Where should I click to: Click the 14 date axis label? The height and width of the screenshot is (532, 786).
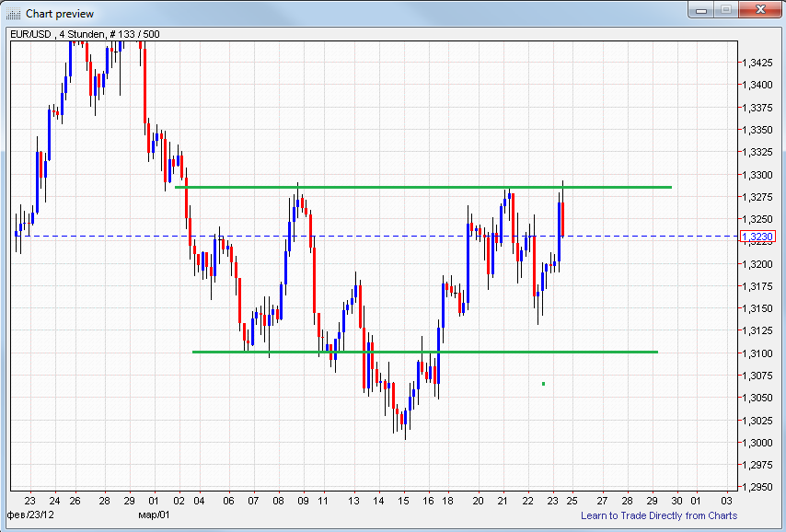coord(378,501)
